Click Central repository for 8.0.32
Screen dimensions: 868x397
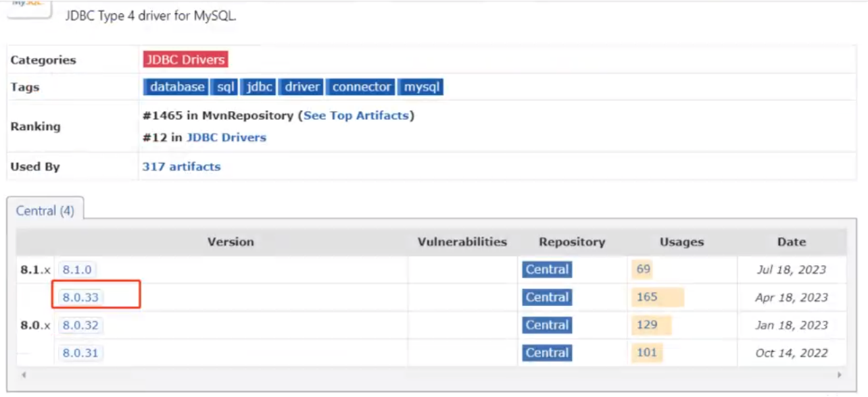pyautogui.click(x=547, y=325)
